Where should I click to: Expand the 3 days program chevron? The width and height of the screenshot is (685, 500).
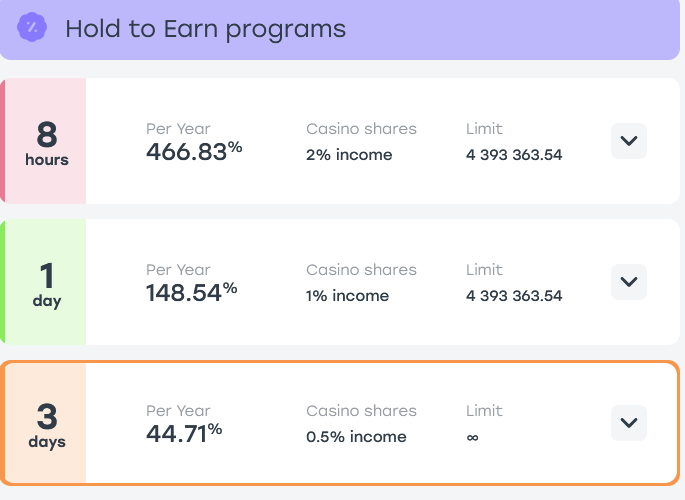pyautogui.click(x=629, y=423)
